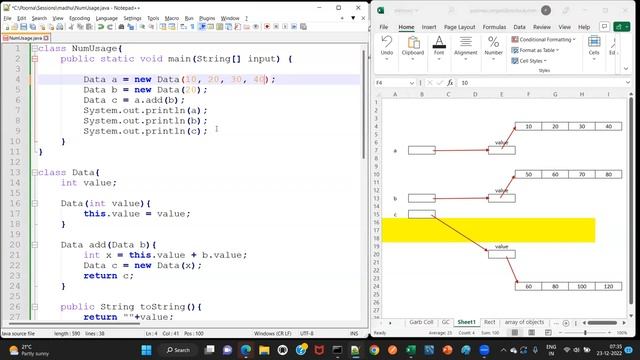
Task: Click the Save icon in Notepad++ toolbar
Action: [24, 27]
